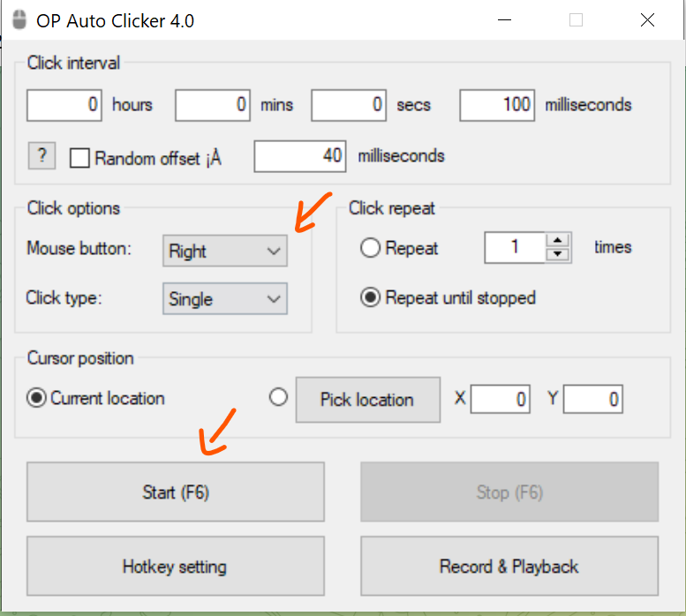Screen dimensions: 686x616
Task: Select the Repeat times radio button
Action: click(370, 248)
